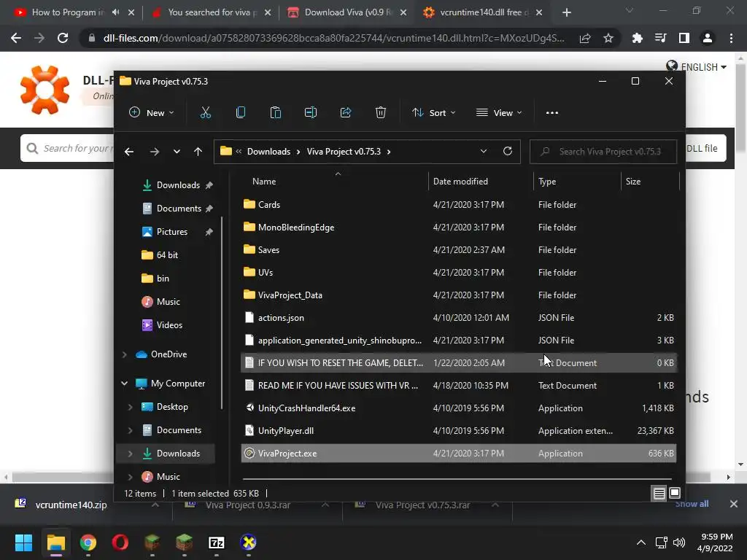
Task: Mute audio on the YouTube tab
Action: click(x=115, y=12)
